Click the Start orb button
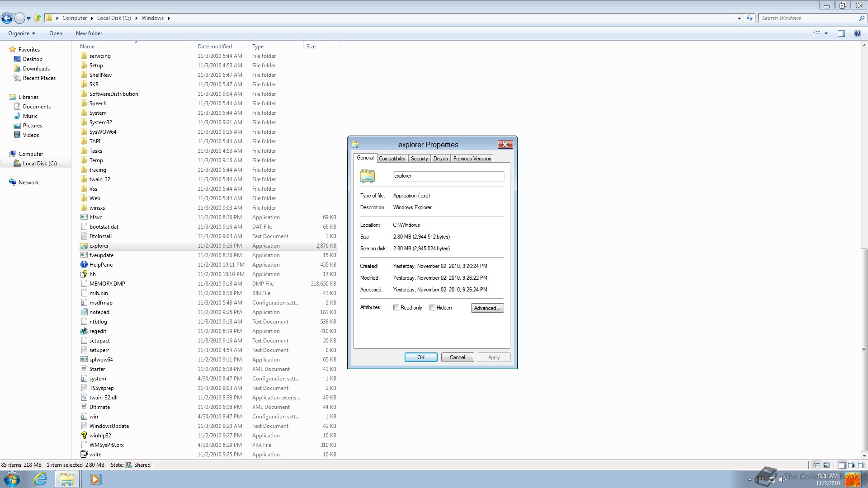 [x=12, y=479]
